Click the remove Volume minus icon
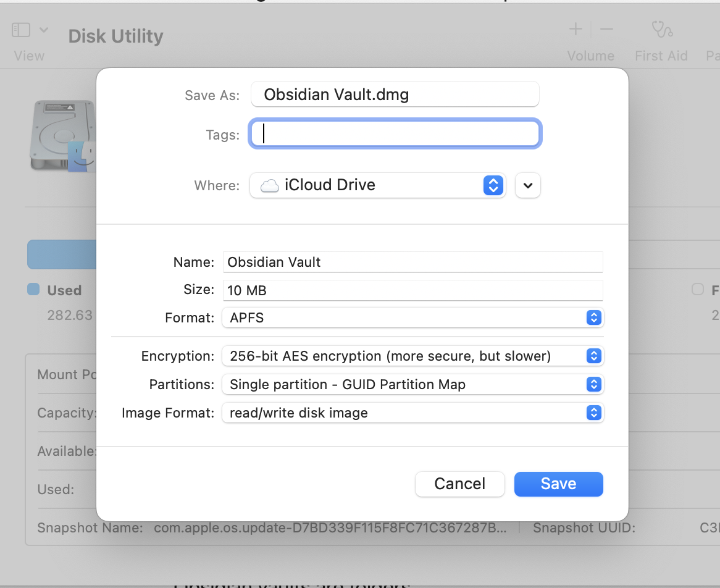Image resolution: width=720 pixels, height=588 pixels. point(606,30)
